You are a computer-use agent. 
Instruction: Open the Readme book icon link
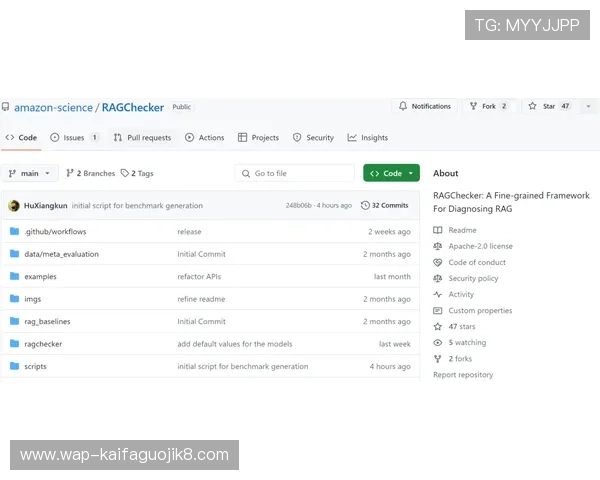(437, 230)
